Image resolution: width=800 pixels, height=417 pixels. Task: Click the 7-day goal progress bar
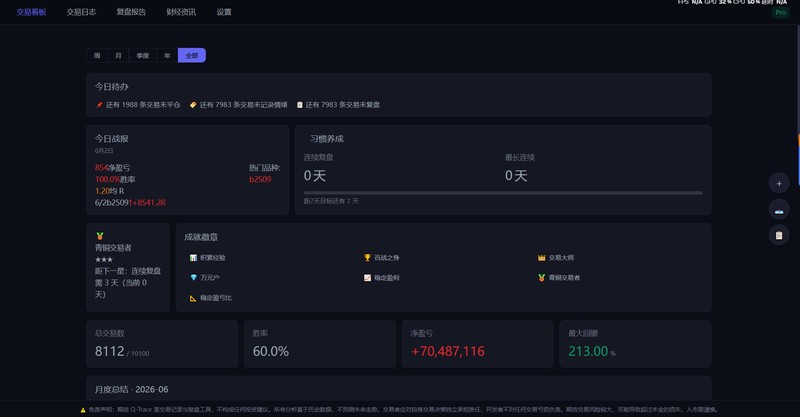(x=503, y=193)
